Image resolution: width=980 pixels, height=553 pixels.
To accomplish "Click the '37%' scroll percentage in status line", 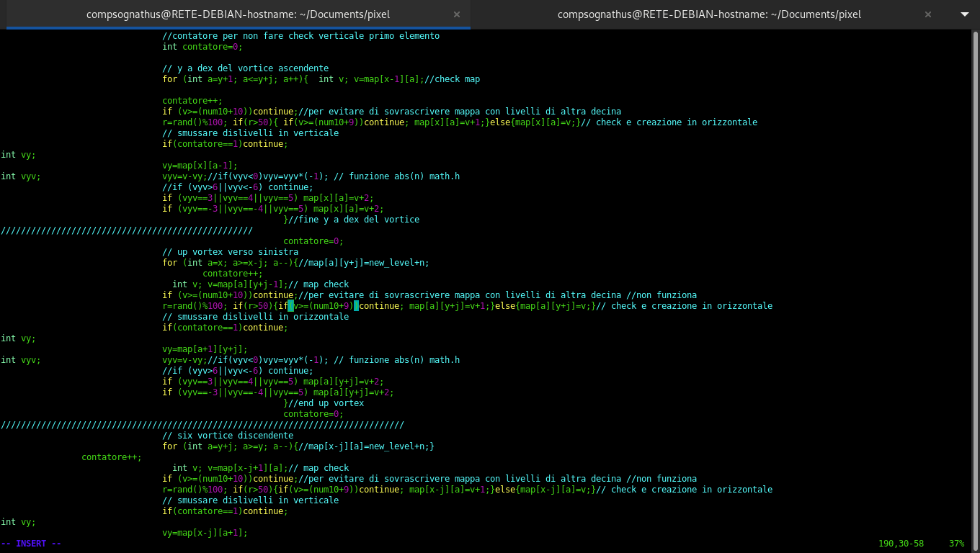I will point(956,544).
